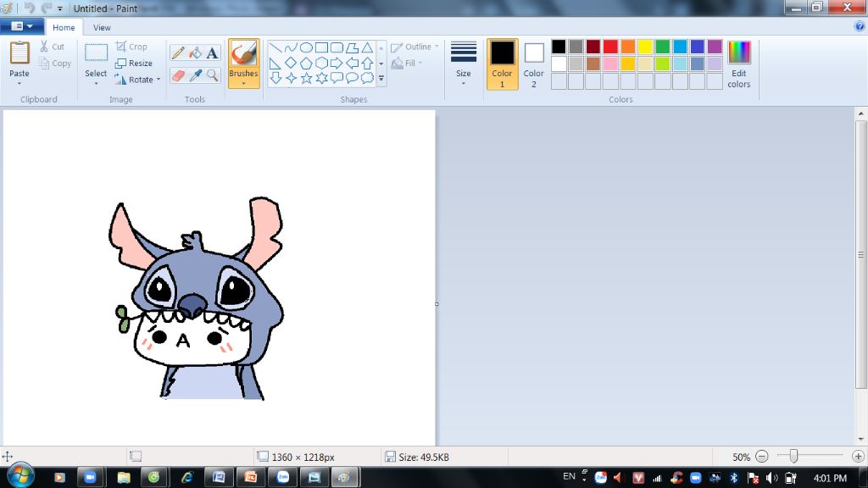868x488 pixels.
Task: Activate Color 1 foreground button
Action: click(x=502, y=64)
